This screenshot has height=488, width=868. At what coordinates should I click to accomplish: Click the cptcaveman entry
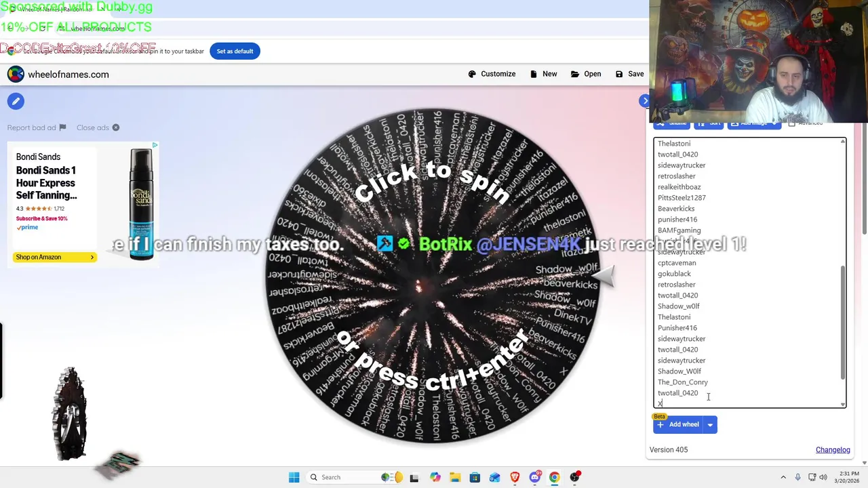point(676,263)
